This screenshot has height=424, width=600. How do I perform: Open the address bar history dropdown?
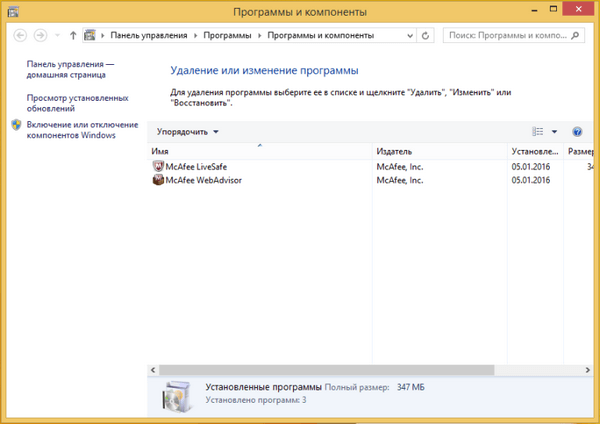tap(410, 36)
